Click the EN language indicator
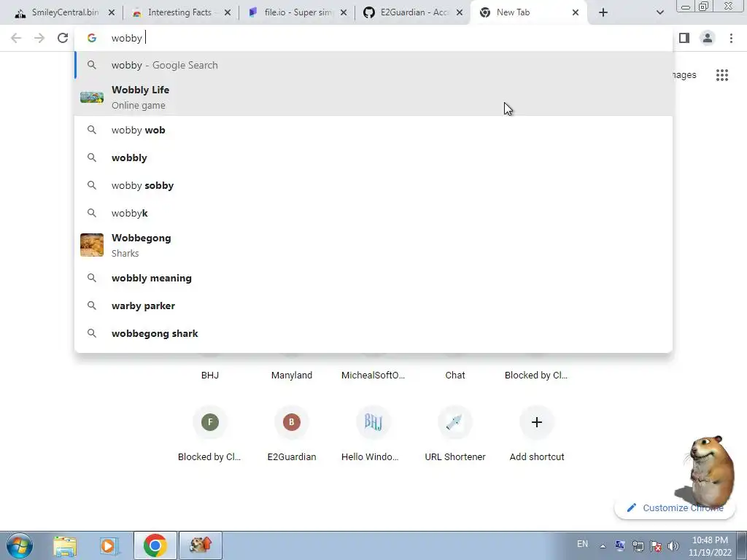This screenshot has height=560, width=747. [x=582, y=544]
